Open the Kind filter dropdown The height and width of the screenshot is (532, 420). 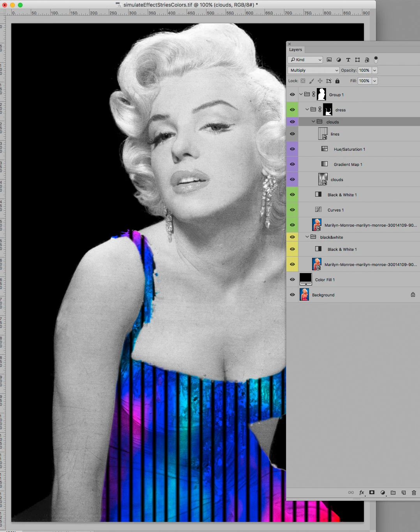[305, 60]
